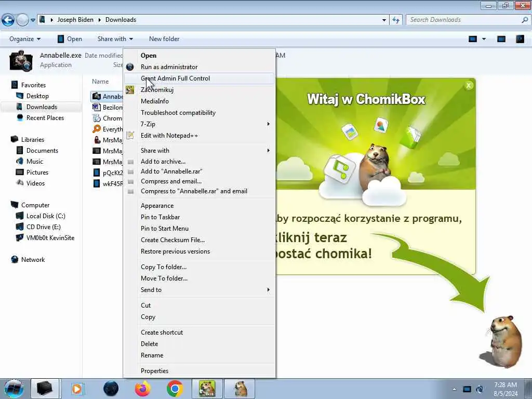This screenshot has height=399, width=532.
Task: Click the address bar refresh button
Action: pyautogui.click(x=396, y=20)
